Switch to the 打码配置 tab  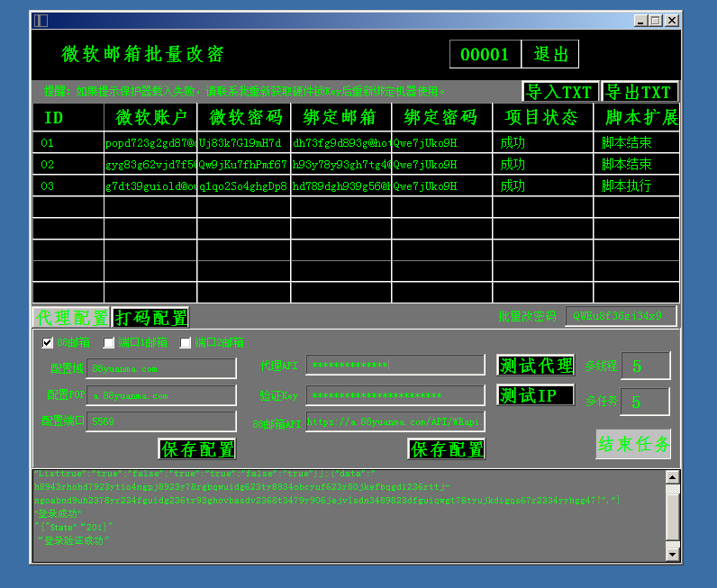150,318
